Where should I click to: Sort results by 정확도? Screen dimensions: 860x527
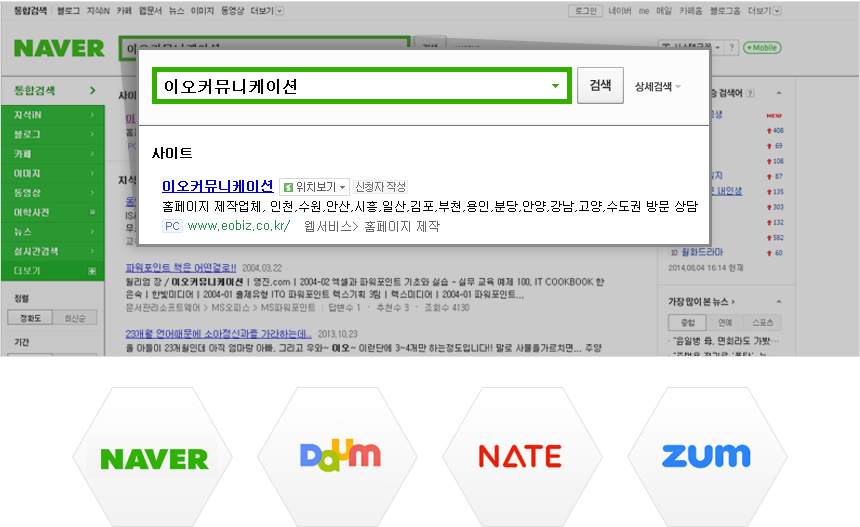coord(30,318)
